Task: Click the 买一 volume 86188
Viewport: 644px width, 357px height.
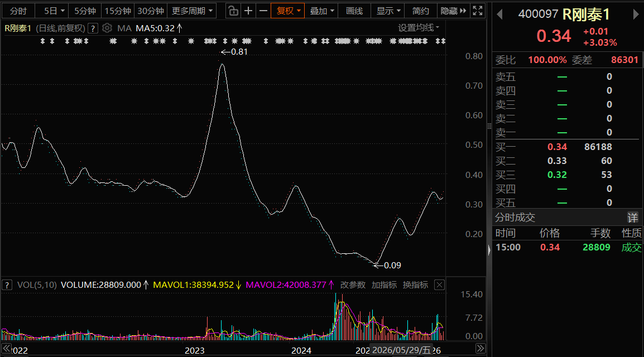Action: (x=598, y=147)
